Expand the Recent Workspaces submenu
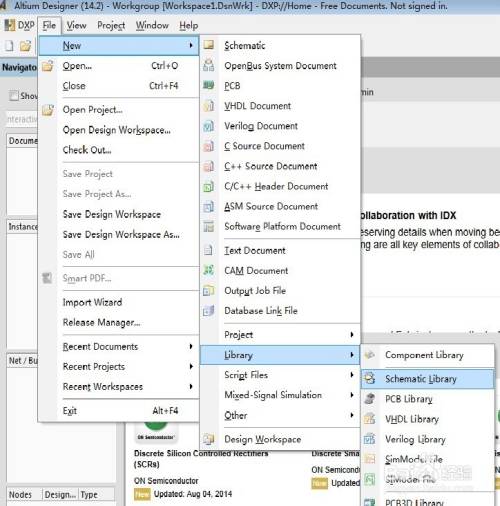The height and width of the screenshot is (506, 500). pos(191,386)
